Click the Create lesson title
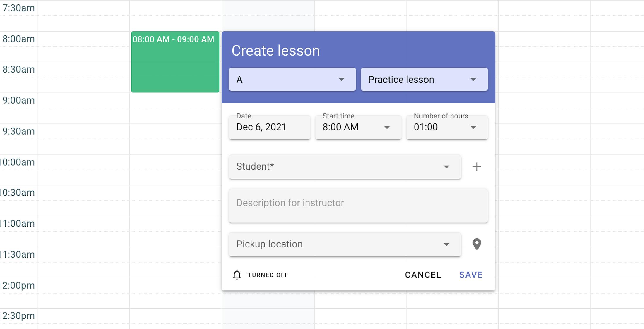 coord(276,51)
